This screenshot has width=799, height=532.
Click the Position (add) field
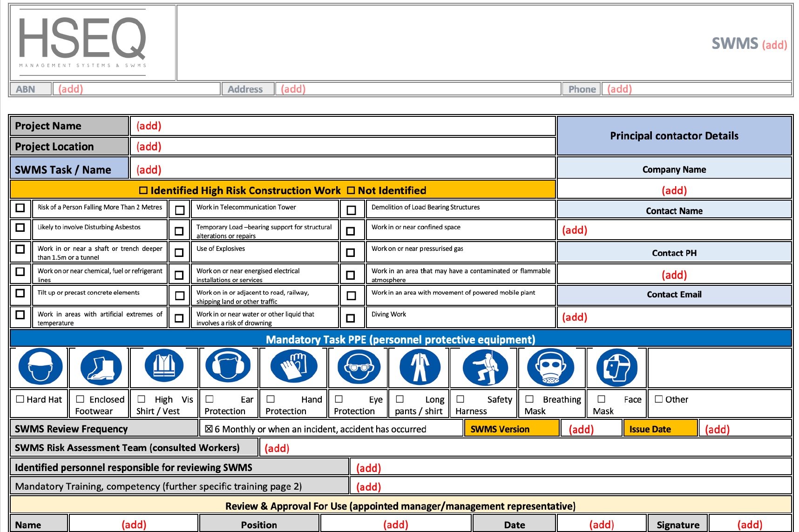396,525
